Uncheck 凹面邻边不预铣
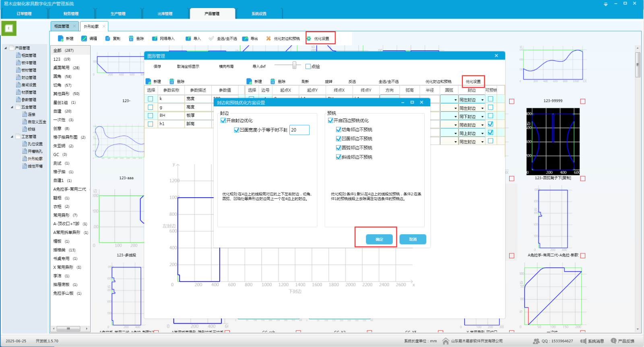Image resolution: width=644 pixels, height=347 pixels. (x=339, y=138)
